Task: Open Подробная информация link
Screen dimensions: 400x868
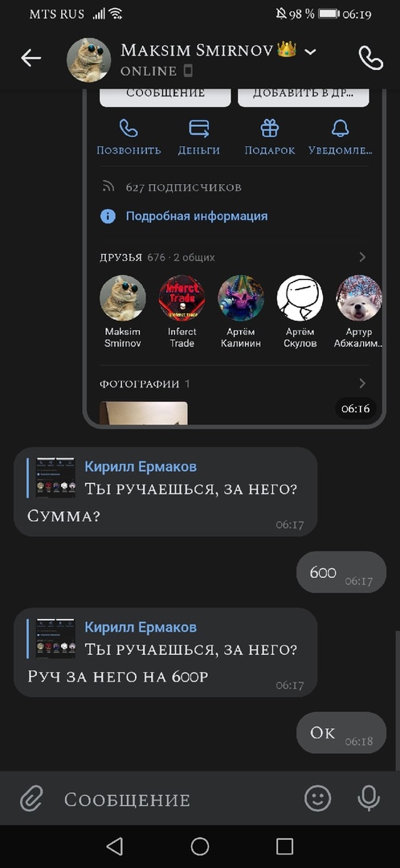Action: [197, 216]
